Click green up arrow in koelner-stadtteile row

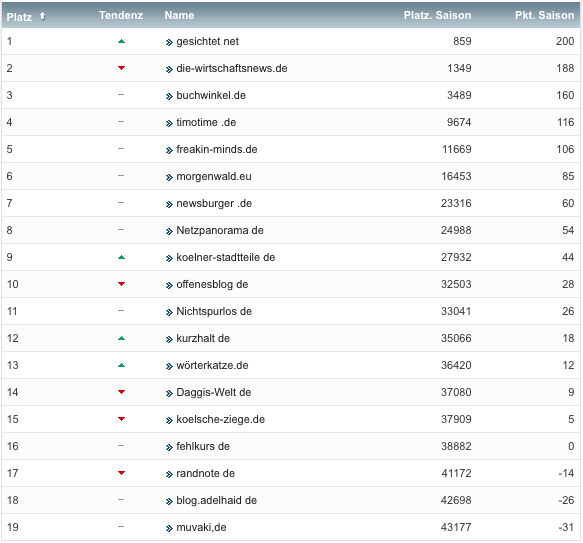click(x=121, y=257)
